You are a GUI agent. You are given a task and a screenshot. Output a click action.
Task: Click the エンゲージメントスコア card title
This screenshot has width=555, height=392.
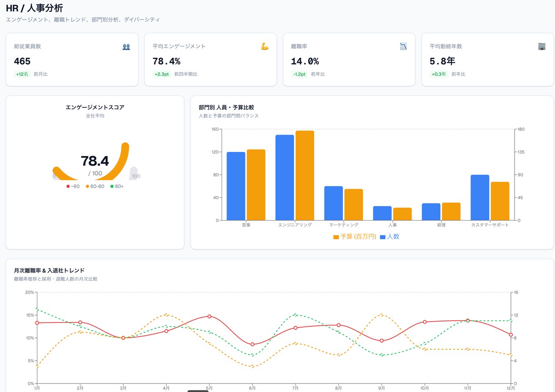(x=95, y=107)
